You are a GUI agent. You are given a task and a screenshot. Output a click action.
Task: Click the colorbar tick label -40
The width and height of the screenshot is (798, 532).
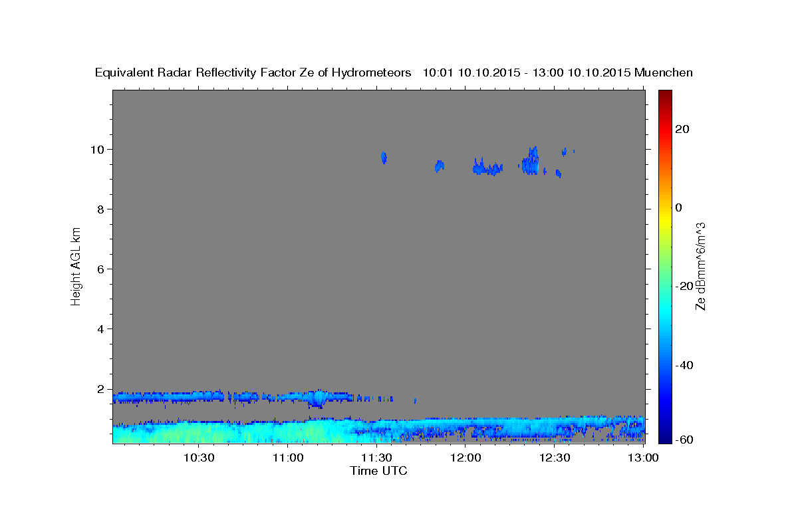coord(684,364)
